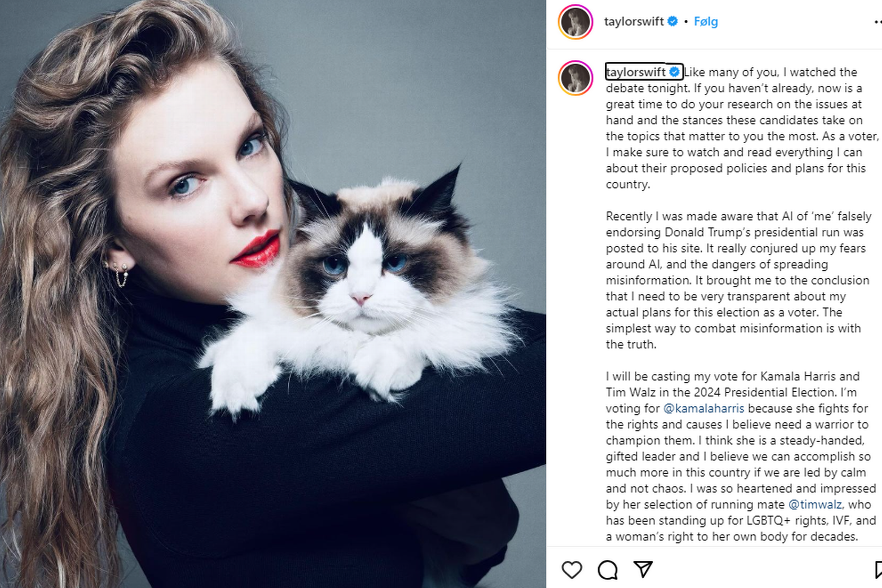Click verified badge beside caption username

click(674, 72)
